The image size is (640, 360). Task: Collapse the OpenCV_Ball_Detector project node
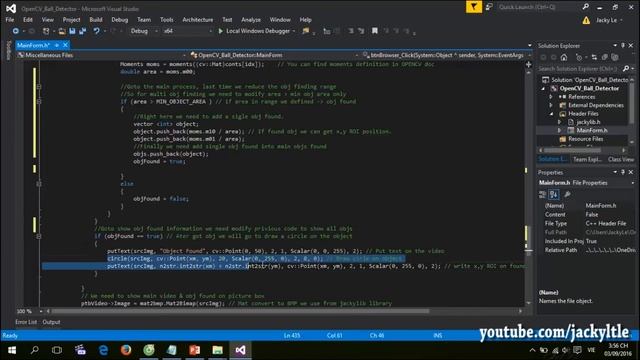click(x=543, y=89)
